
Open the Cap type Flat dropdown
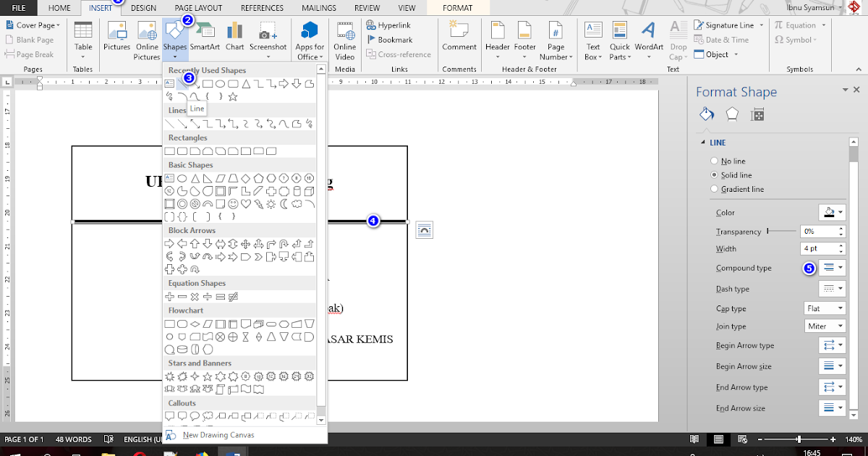click(x=825, y=308)
